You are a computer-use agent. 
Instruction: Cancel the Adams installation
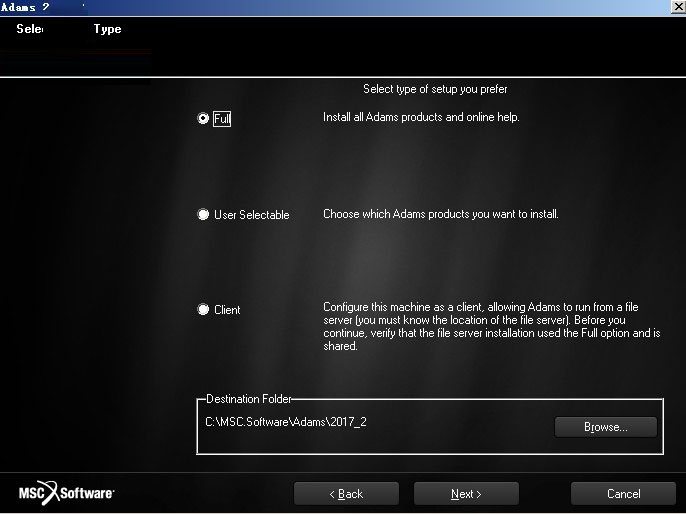click(x=623, y=493)
